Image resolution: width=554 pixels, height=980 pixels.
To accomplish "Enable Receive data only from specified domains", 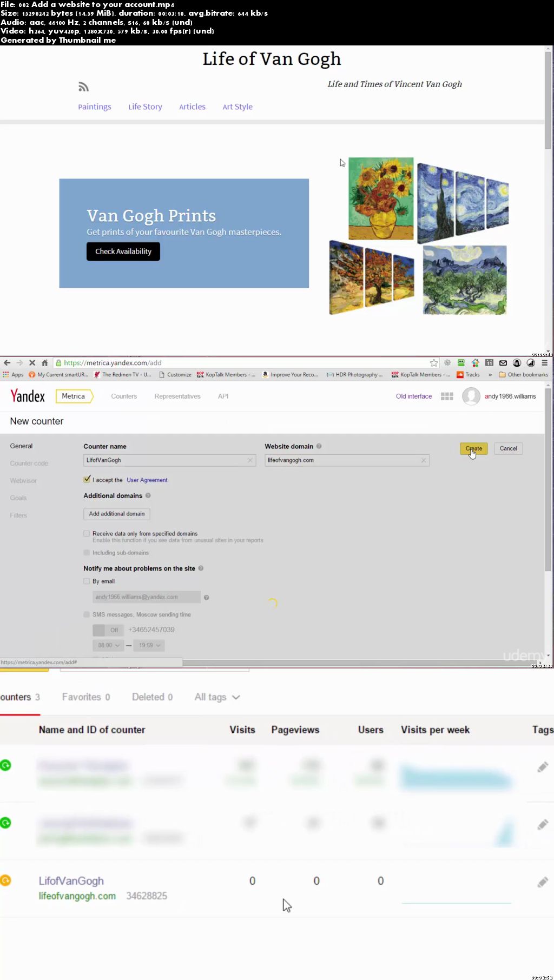I will tap(87, 533).
